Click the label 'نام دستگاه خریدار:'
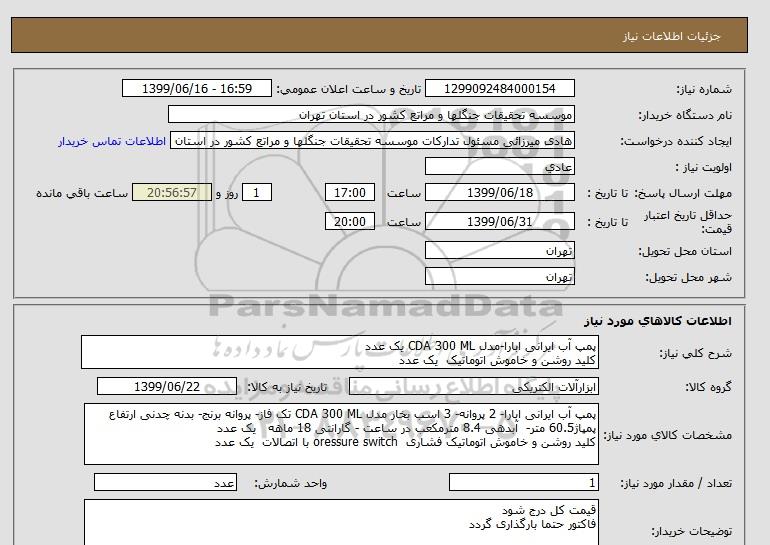The height and width of the screenshot is (545, 770). pos(685,115)
